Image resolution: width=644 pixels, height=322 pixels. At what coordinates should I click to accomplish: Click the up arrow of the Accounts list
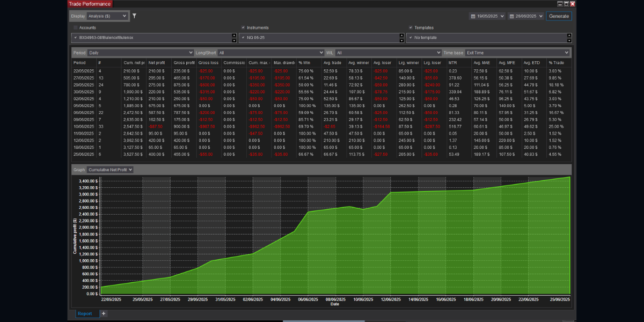point(234,35)
